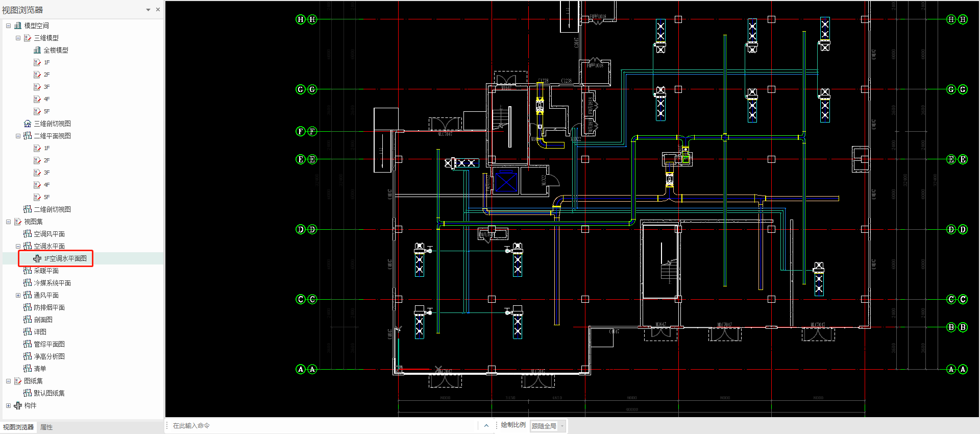The width and height of the screenshot is (980, 434).
Task: Expand command history with the up caret
Action: [486, 425]
